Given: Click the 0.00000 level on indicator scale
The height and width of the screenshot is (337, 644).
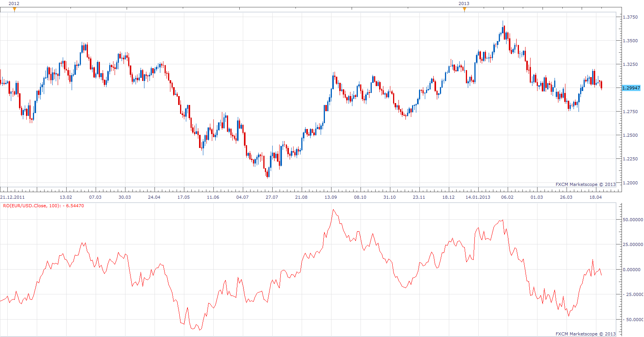Looking at the screenshot, I should tap(633, 270).
